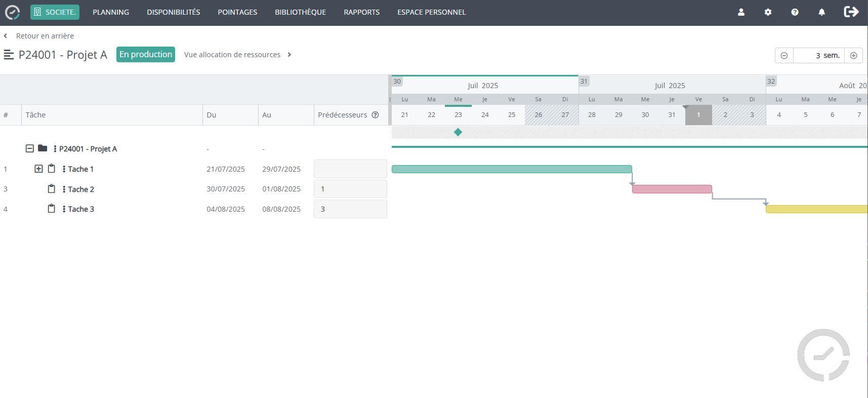
Task: Click the Prédécesseurs help icon
Action: (375, 115)
